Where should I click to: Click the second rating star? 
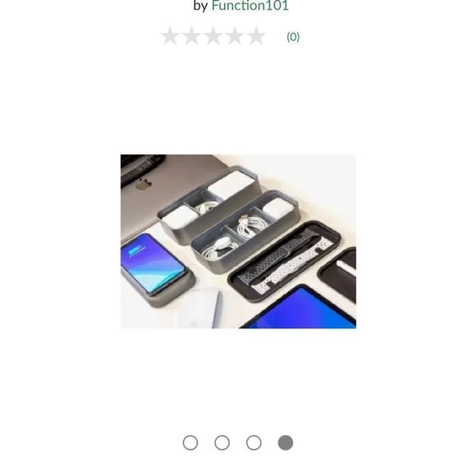(192, 36)
